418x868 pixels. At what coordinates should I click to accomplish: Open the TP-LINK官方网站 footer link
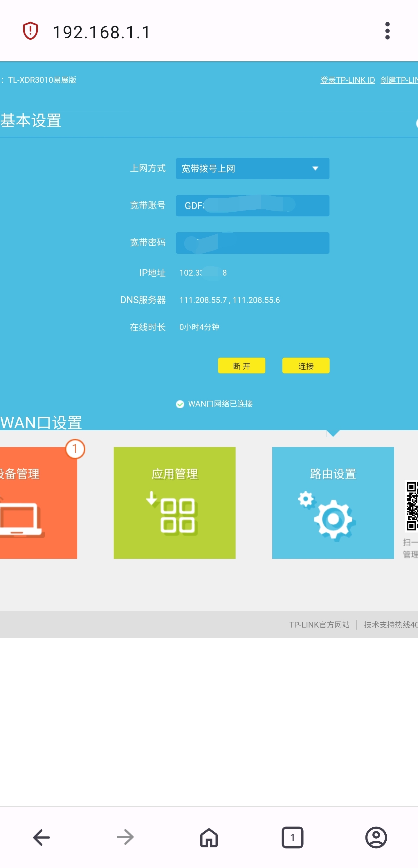coord(319,624)
